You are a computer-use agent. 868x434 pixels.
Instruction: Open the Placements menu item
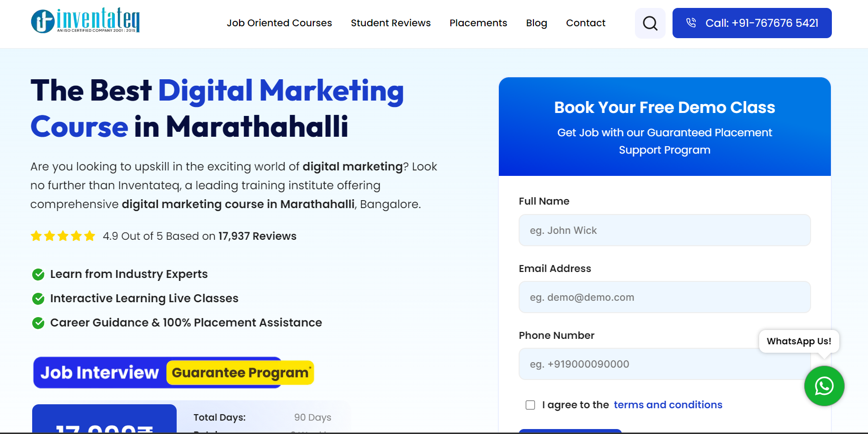point(478,23)
